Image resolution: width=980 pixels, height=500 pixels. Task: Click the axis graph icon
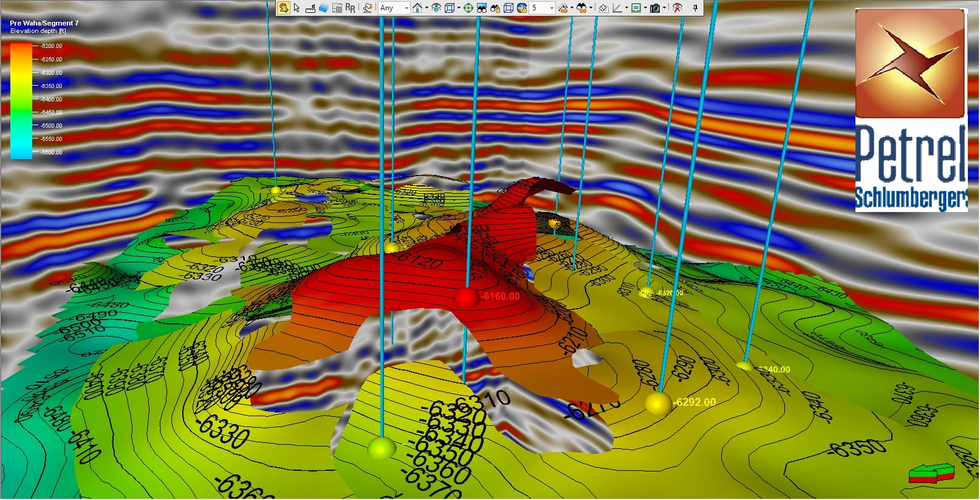[617, 8]
